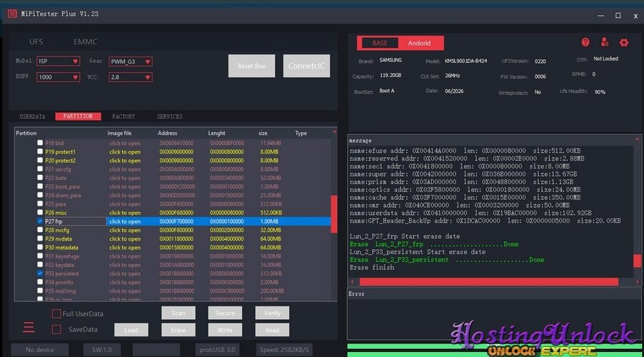Check the P28 nvcfg partition checkbox
Viewport: 644px width, 357px height.
(x=40, y=230)
